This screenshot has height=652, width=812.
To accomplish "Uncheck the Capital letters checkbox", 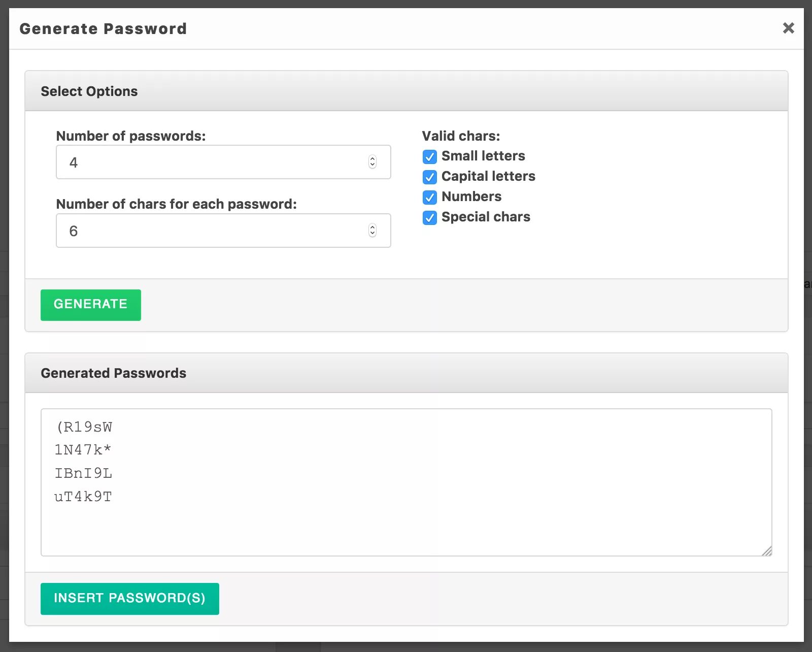I will [x=429, y=177].
